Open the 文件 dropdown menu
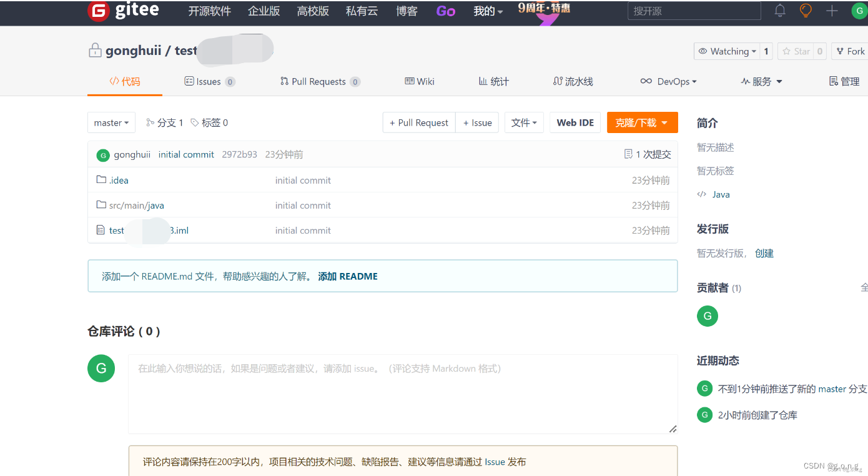The image size is (868, 476). point(524,122)
